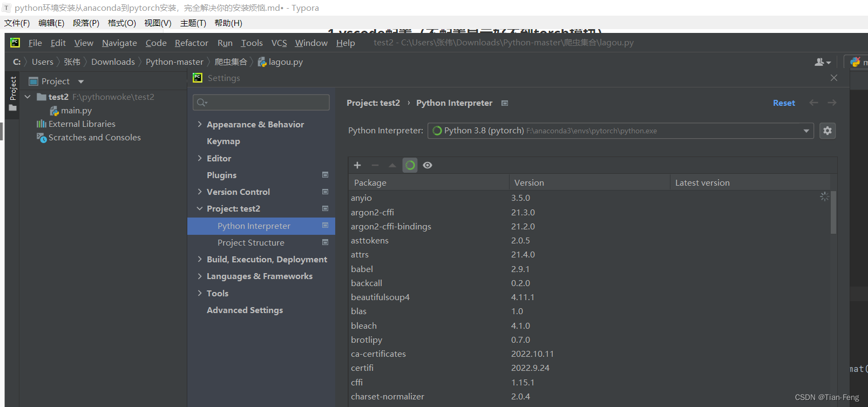Click Python-master in path breadcrumb

174,62
